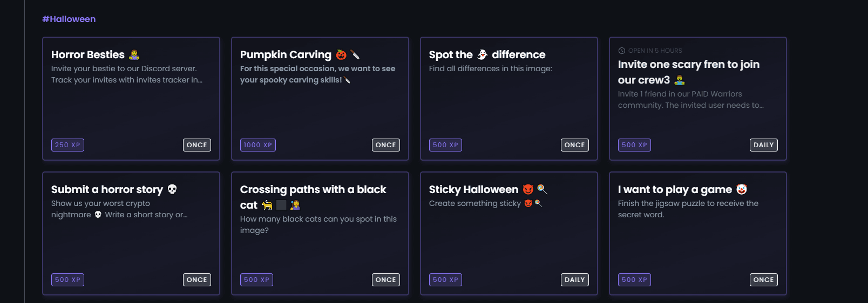
Task: Click the 1000 XP badge on Pumpkin Carving
Action: [x=257, y=145]
